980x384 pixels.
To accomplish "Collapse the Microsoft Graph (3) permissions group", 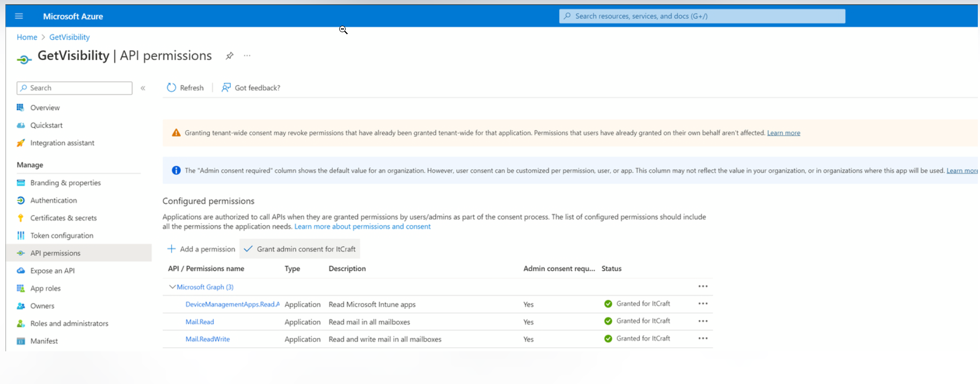I will 172,287.
